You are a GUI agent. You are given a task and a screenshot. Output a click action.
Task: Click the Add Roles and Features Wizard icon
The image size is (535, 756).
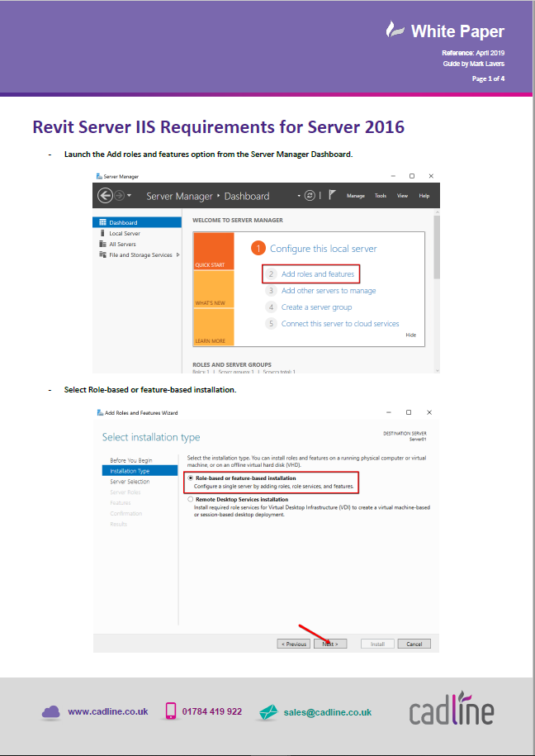pos(100,413)
